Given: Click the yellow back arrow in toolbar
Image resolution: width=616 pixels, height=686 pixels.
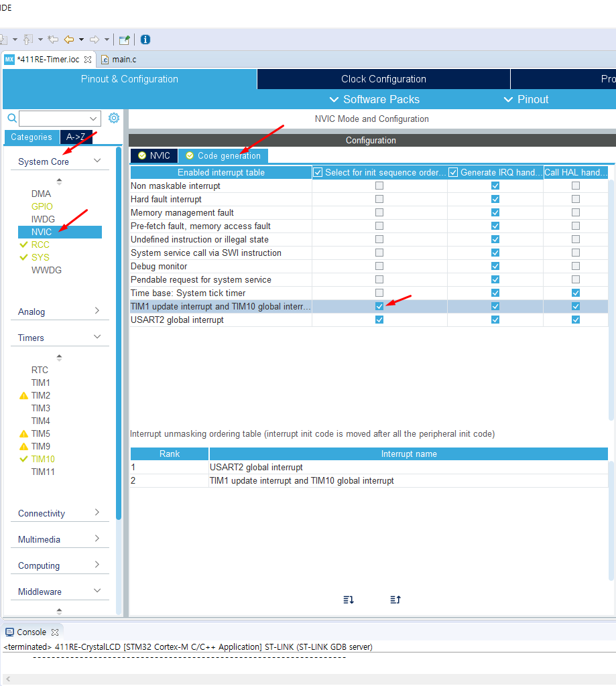Looking at the screenshot, I should 69,40.
